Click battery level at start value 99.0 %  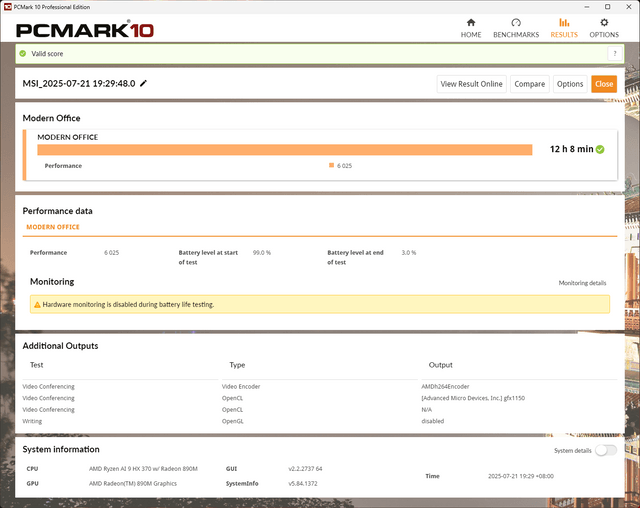(262, 253)
